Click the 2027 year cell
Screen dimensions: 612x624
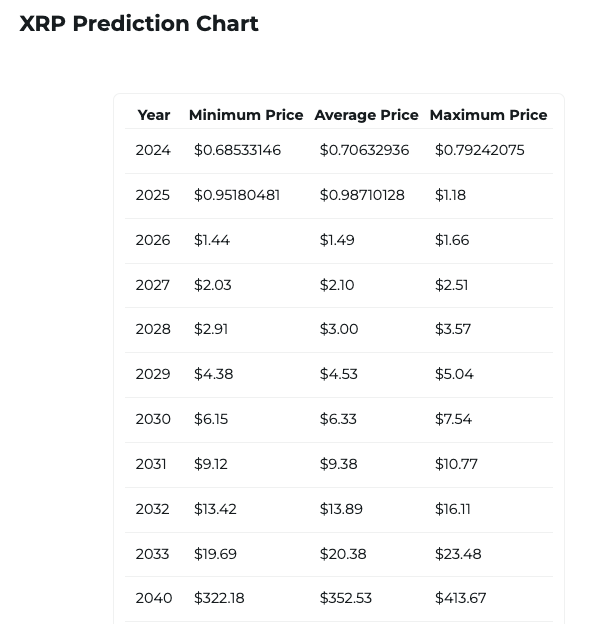(153, 285)
